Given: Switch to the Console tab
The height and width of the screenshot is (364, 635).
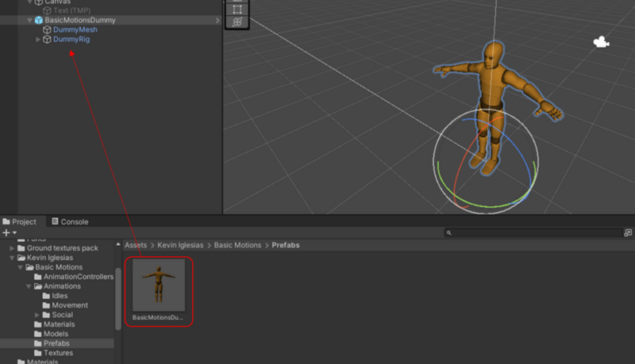Looking at the screenshot, I should tap(70, 221).
